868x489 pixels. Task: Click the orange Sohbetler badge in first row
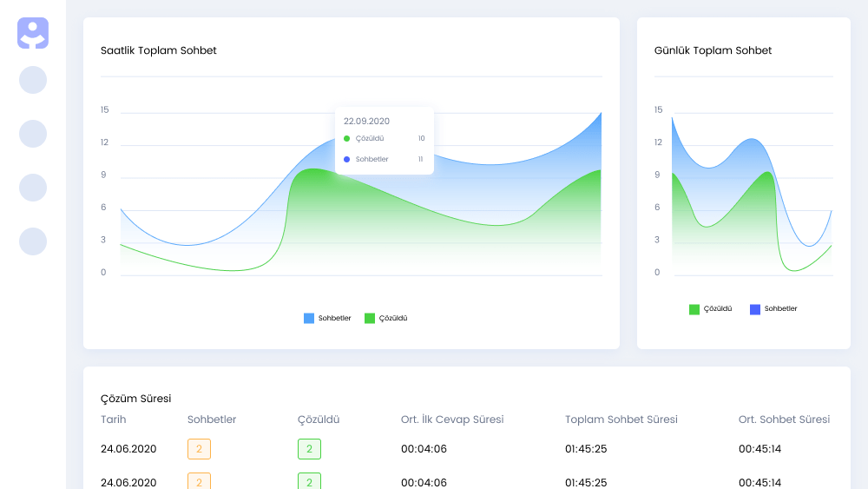[x=199, y=449]
